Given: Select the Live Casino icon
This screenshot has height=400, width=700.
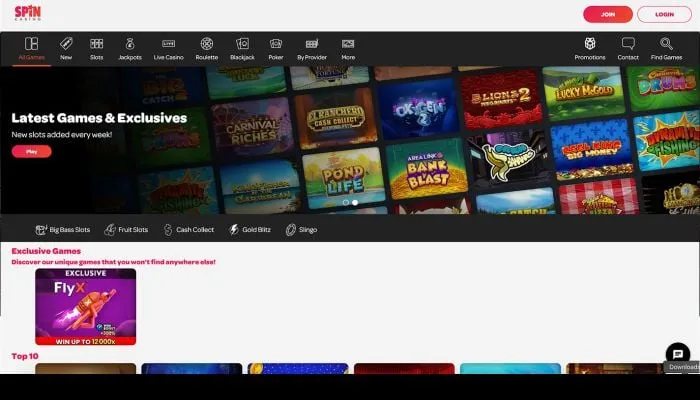Looking at the screenshot, I should (x=168, y=43).
